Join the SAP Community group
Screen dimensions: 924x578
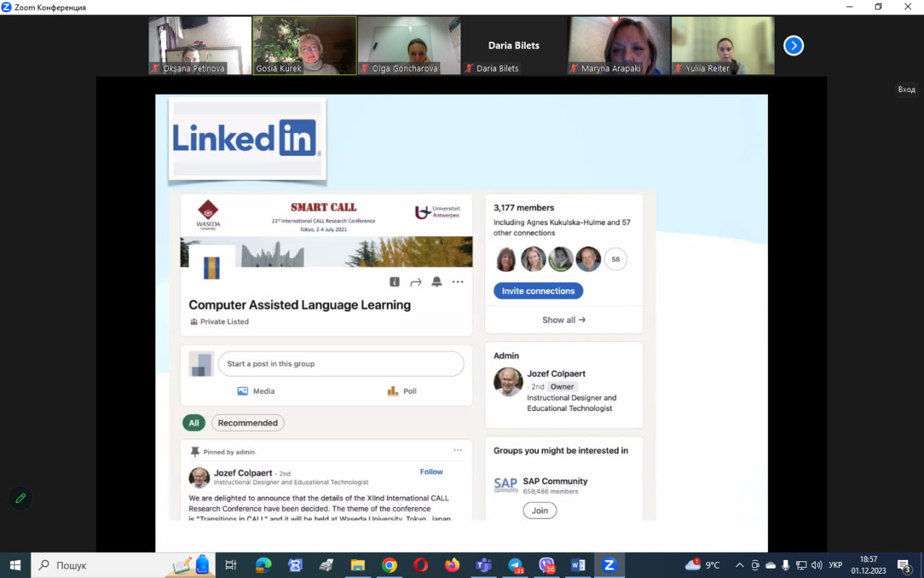[x=540, y=510]
